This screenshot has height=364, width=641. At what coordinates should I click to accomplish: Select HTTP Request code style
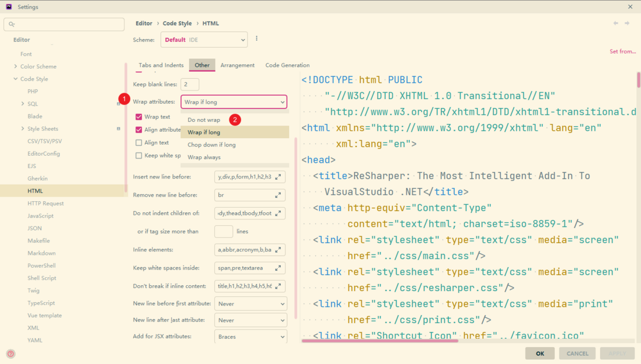(x=46, y=204)
